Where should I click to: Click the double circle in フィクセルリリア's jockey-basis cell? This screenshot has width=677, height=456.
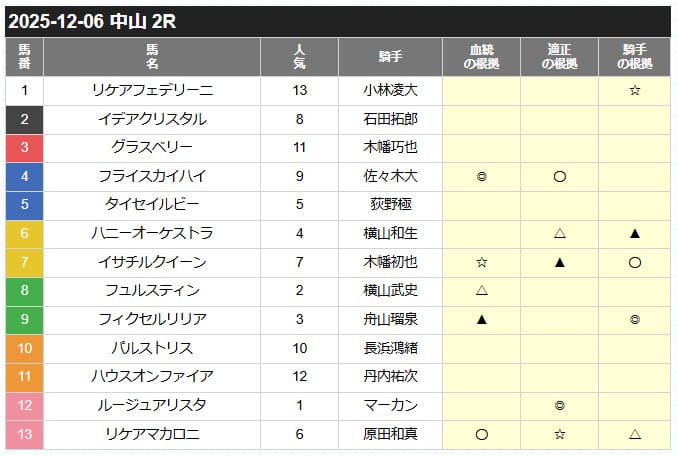click(632, 321)
